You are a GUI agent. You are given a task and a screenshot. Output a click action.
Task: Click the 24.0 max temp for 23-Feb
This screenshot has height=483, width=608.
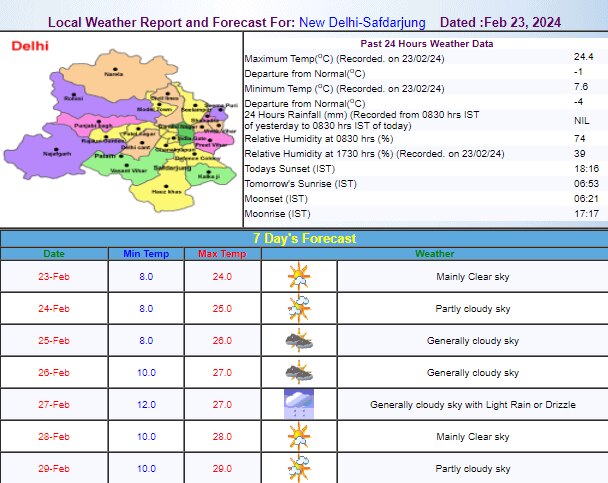pyautogui.click(x=222, y=276)
